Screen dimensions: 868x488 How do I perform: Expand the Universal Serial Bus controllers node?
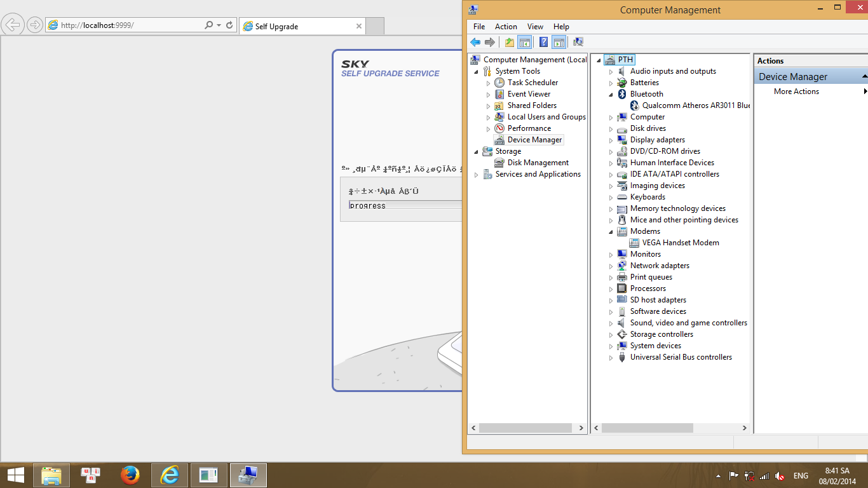(x=611, y=358)
